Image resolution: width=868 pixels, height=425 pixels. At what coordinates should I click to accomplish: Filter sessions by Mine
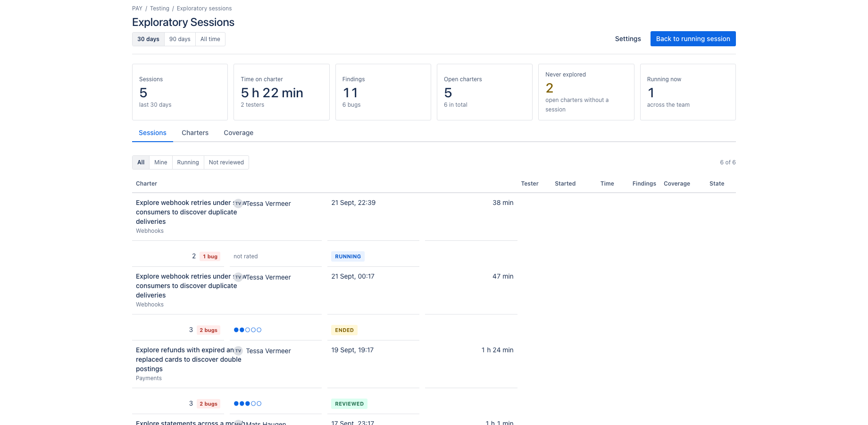click(x=161, y=162)
